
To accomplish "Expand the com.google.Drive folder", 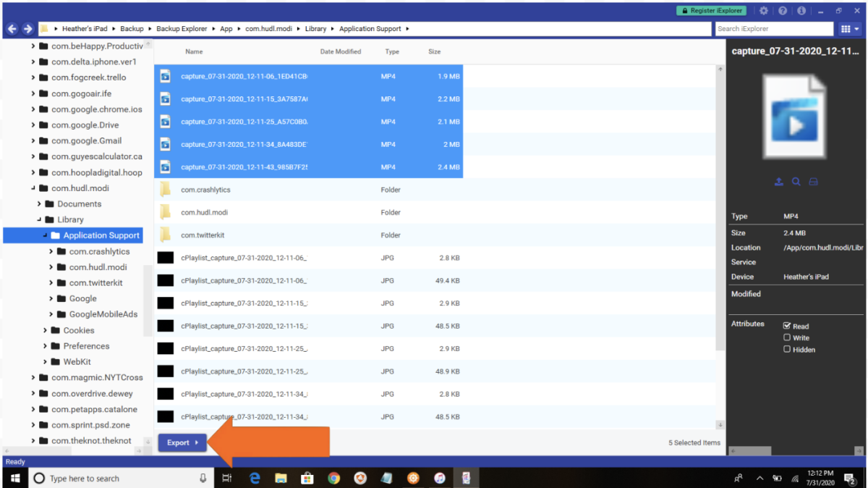I will [x=33, y=125].
